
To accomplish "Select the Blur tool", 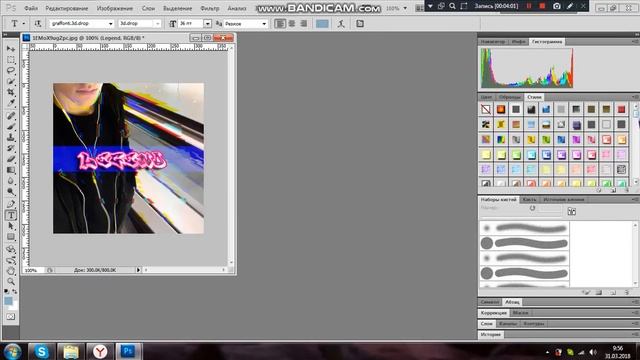I will (11, 181).
